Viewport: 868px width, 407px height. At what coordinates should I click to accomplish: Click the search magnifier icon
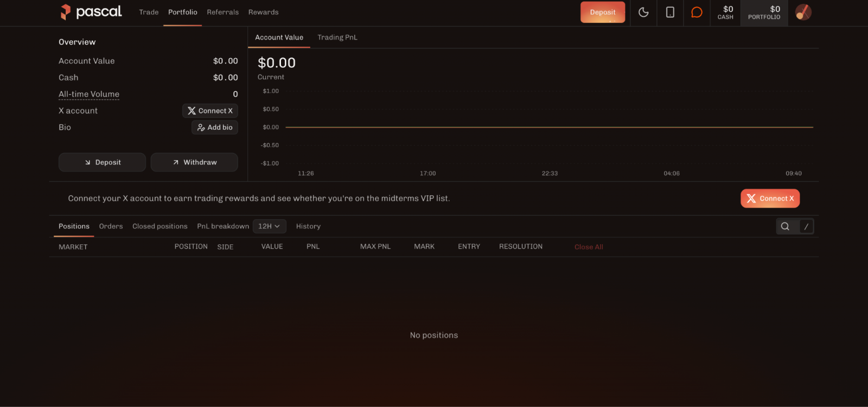785,226
